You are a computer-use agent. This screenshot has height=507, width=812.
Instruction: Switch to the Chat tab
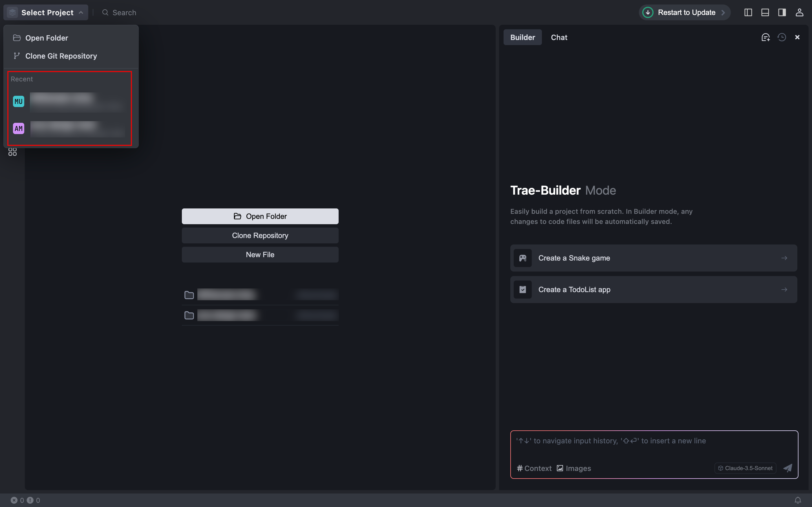tap(559, 37)
